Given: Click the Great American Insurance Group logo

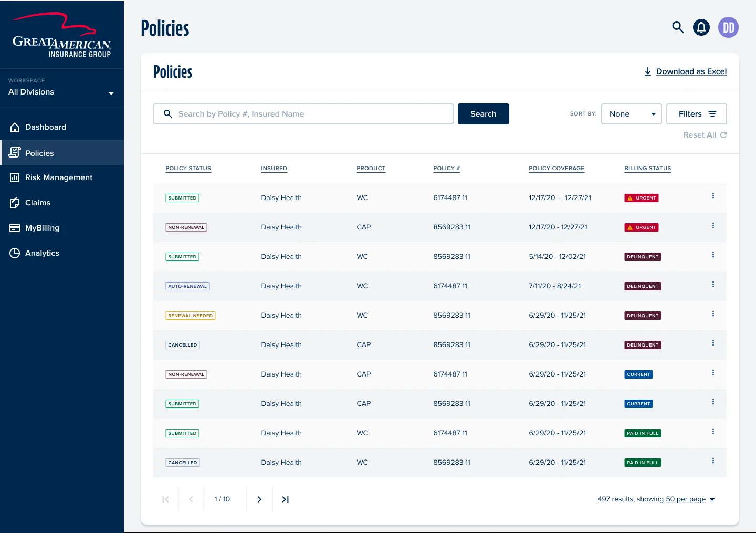Looking at the screenshot, I should 62,35.
